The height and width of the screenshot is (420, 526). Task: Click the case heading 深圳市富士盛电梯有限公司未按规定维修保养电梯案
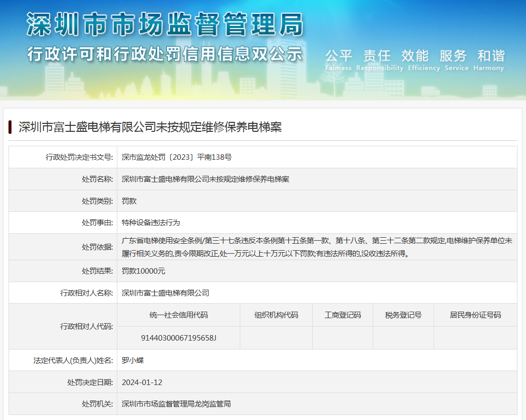150,127
